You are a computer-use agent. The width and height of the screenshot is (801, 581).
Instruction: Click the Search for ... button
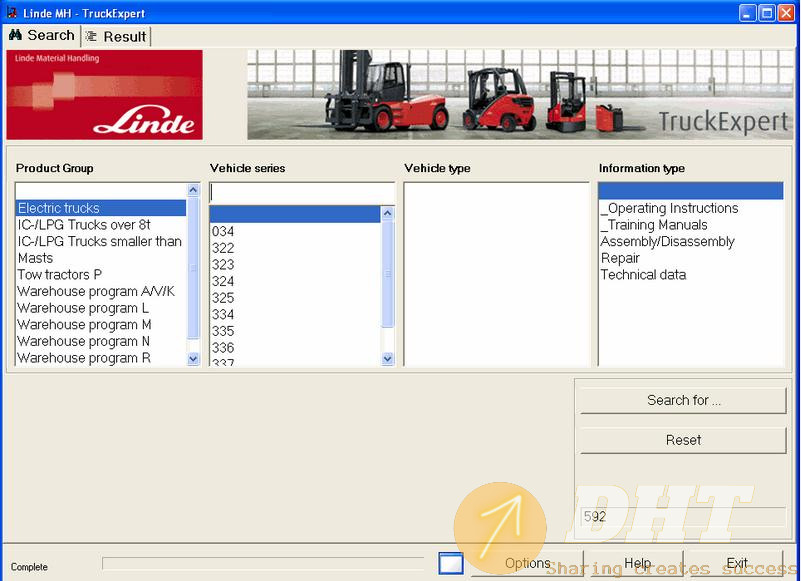click(x=683, y=400)
